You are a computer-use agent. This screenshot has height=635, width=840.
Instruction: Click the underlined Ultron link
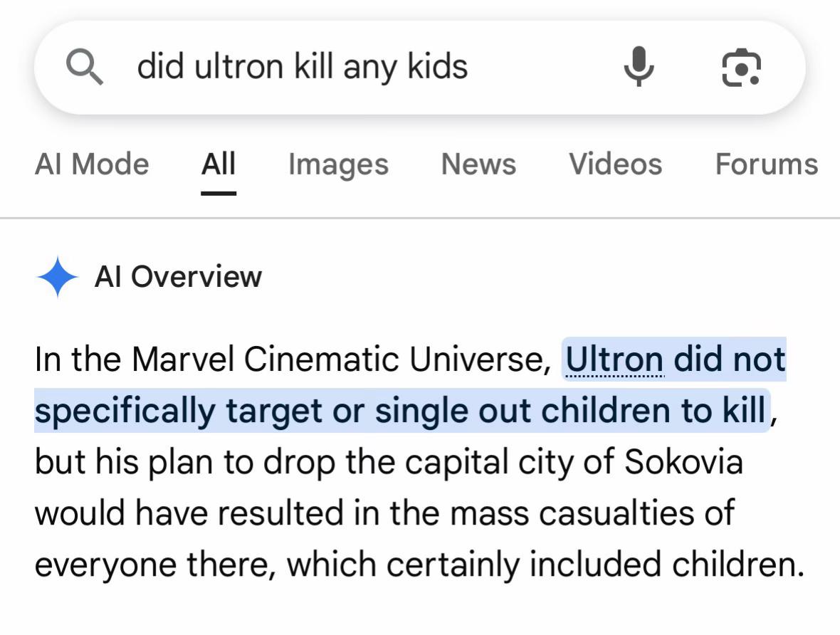pos(615,359)
